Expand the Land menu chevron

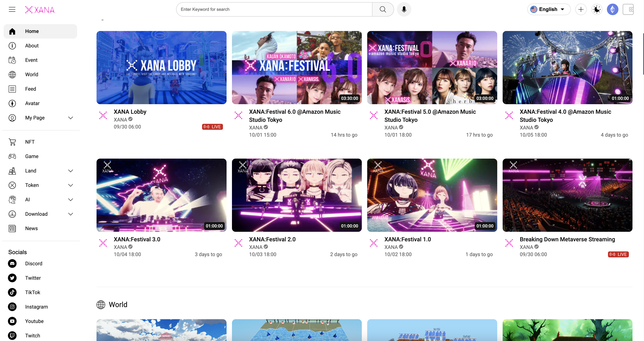point(70,171)
